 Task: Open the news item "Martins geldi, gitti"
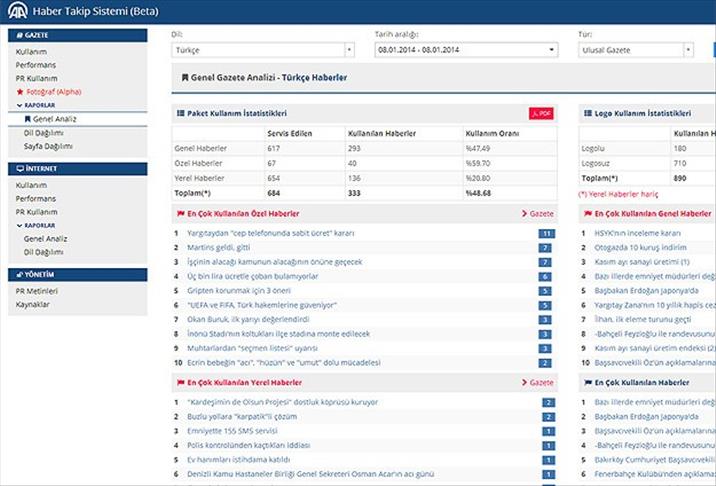coord(218,247)
